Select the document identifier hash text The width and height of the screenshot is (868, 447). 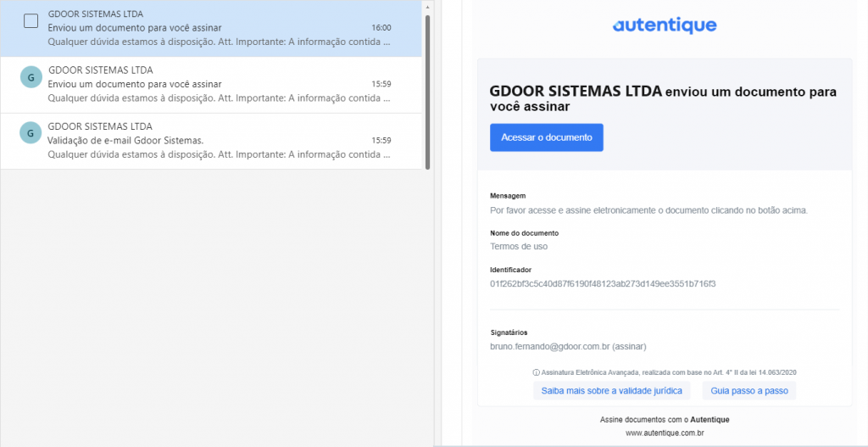coord(603,283)
